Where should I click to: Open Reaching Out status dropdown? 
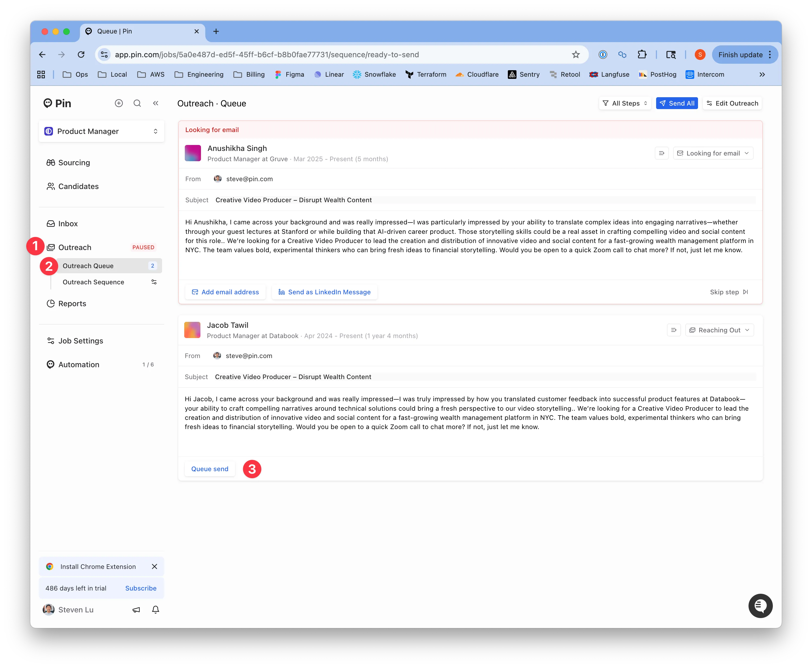pyautogui.click(x=719, y=330)
